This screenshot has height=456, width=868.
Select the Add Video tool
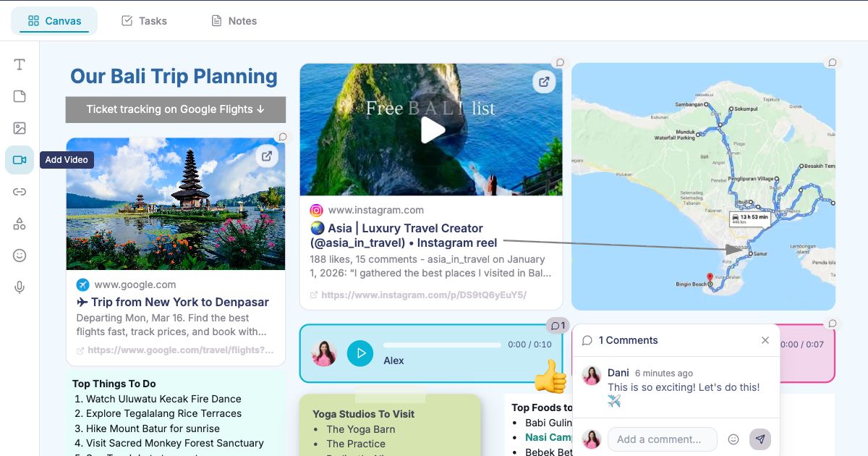click(x=20, y=159)
